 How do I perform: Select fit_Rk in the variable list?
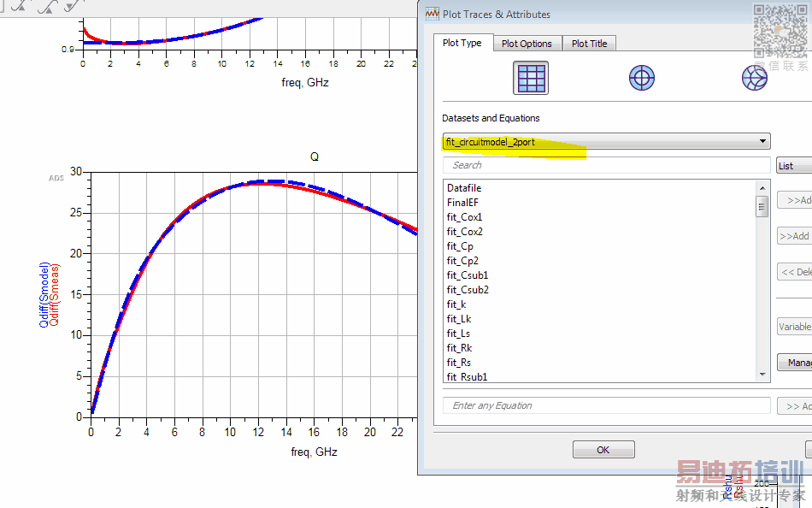[459, 348]
